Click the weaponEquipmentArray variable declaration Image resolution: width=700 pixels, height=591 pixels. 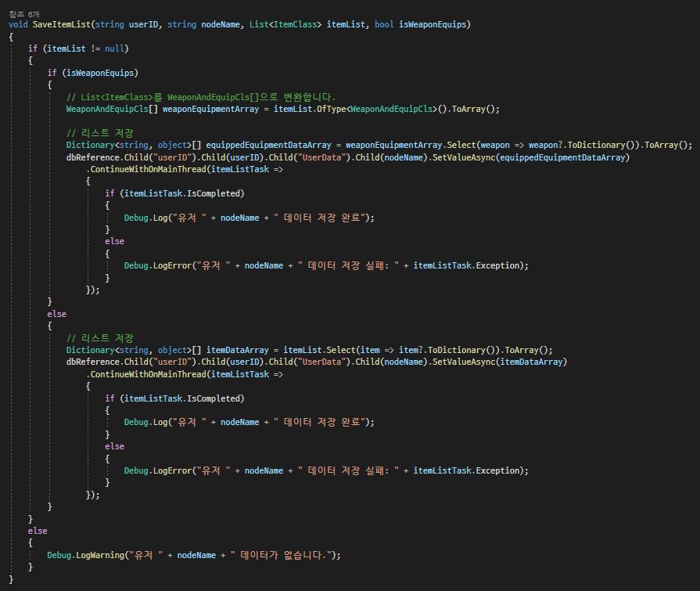(210, 109)
